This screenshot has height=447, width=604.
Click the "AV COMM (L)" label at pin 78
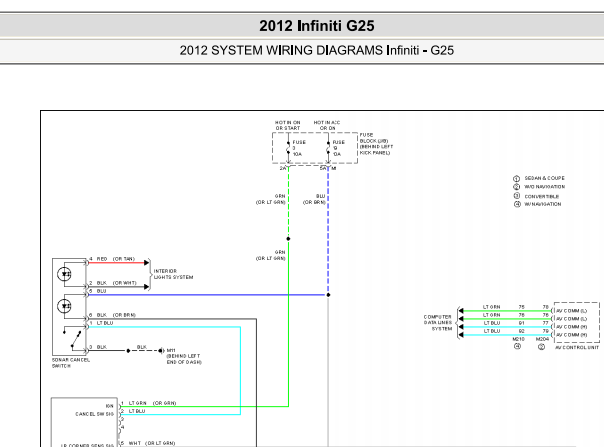coord(572,311)
